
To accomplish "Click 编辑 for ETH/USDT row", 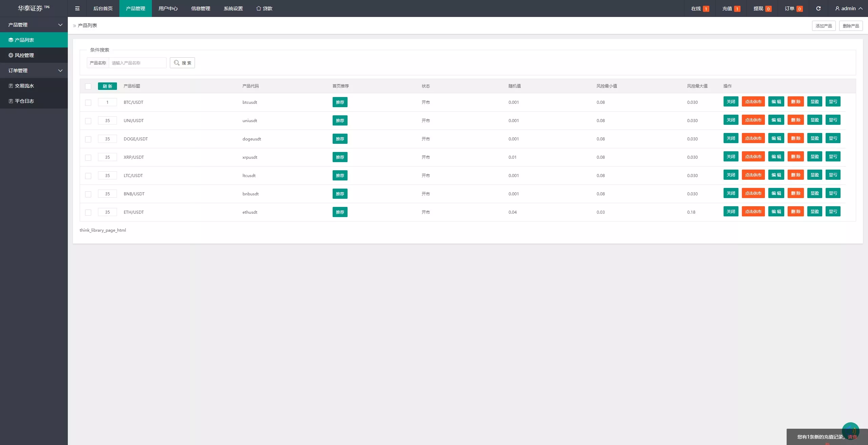I will 776,211.
